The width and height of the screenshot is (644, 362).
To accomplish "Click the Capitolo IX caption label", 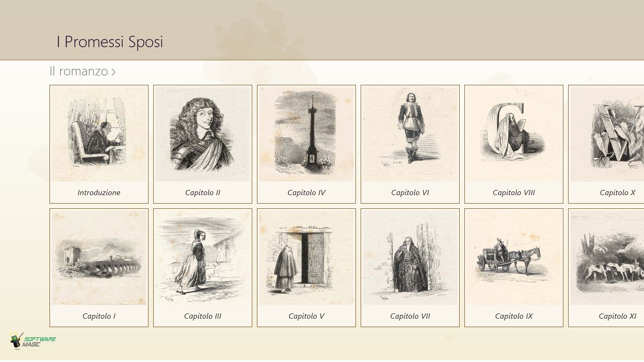I will point(514,316).
